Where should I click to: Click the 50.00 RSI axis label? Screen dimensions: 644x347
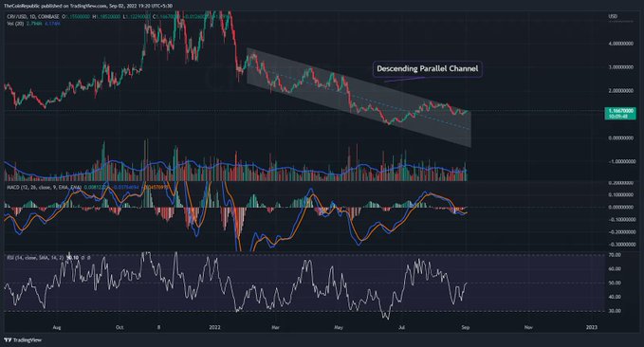pos(615,283)
